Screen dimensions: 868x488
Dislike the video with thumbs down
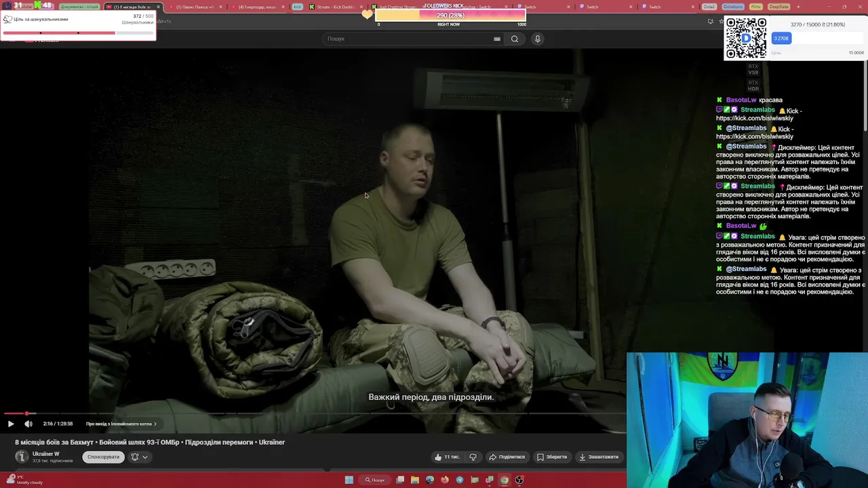click(473, 457)
